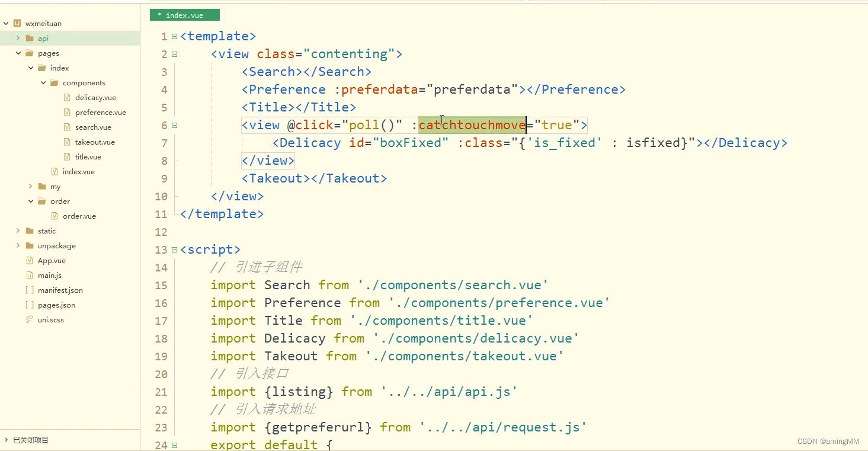Viewport: 868px width, 451px height.
Task: Fold the template block at line 1
Action: [x=174, y=36]
